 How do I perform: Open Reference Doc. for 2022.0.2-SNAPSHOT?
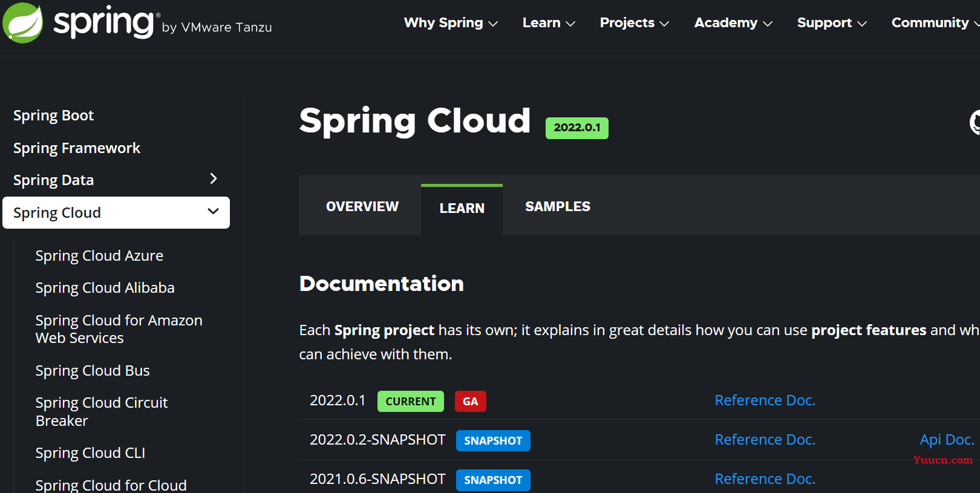(x=765, y=440)
